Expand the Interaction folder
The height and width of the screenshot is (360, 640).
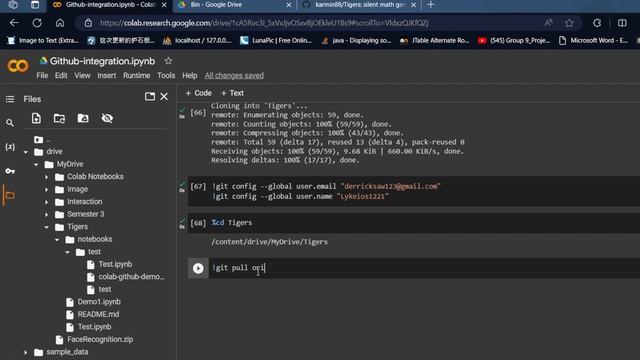click(x=47, y=202)
